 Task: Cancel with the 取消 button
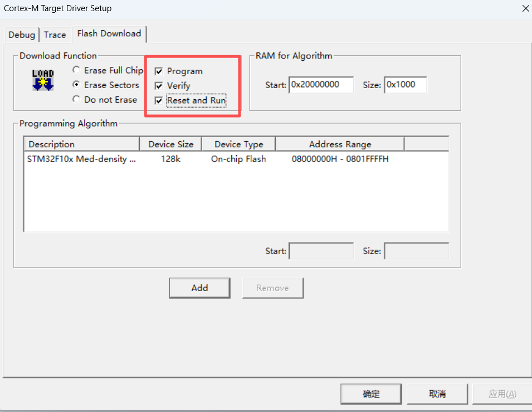click(437, 394)
